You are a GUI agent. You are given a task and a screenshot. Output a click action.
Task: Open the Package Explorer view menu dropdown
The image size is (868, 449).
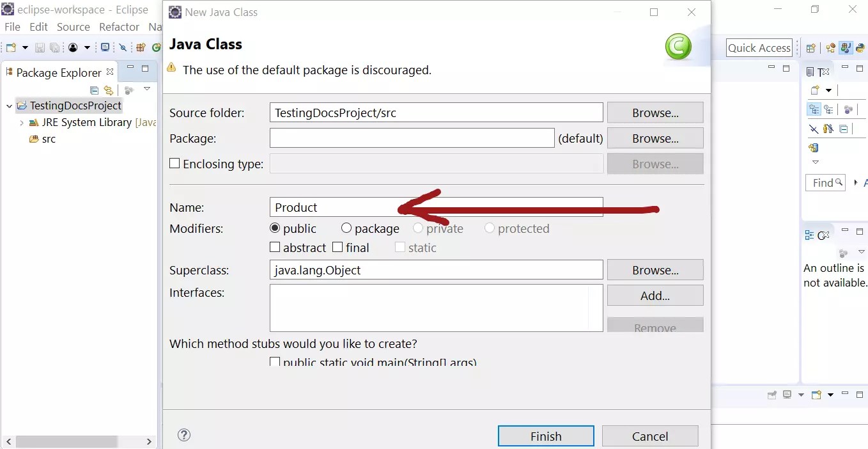pos(147,89)
